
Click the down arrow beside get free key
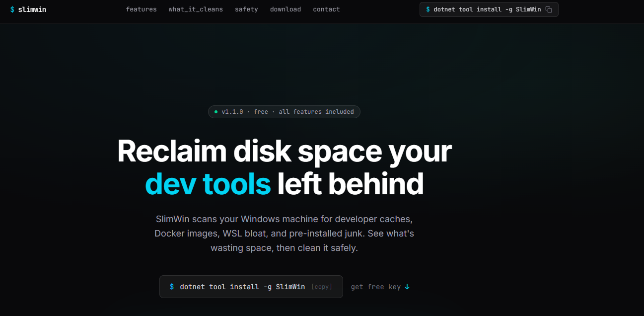(407, 287)
